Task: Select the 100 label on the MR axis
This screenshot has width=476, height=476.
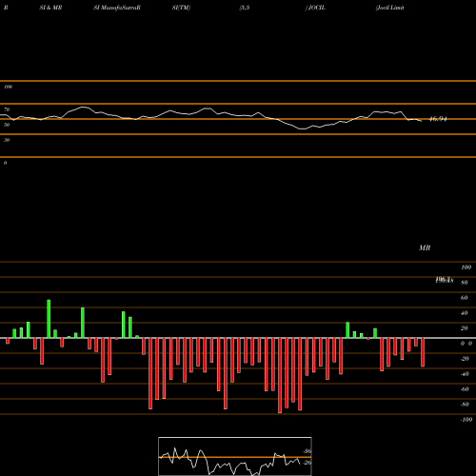Action: click(x=466, y=268)
